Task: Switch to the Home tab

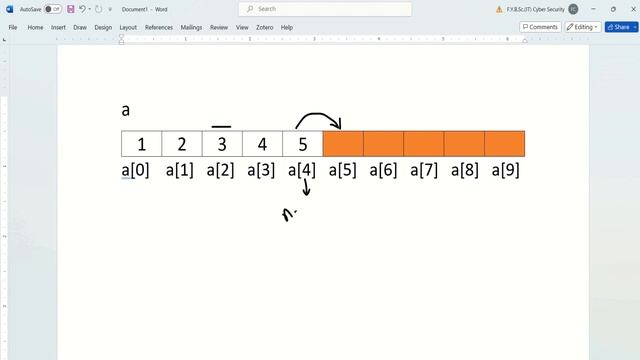Action: coord(35,27)
